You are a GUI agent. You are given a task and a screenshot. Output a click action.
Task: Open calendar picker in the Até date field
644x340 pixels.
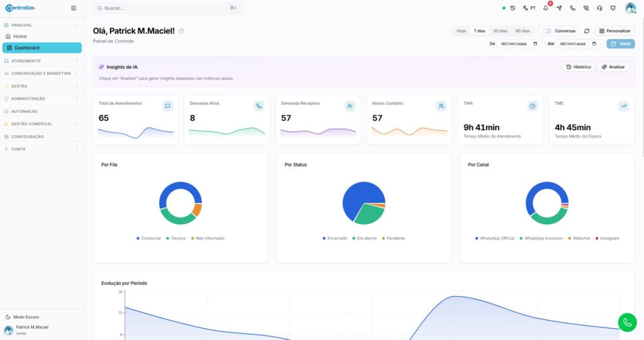point(594,43)
